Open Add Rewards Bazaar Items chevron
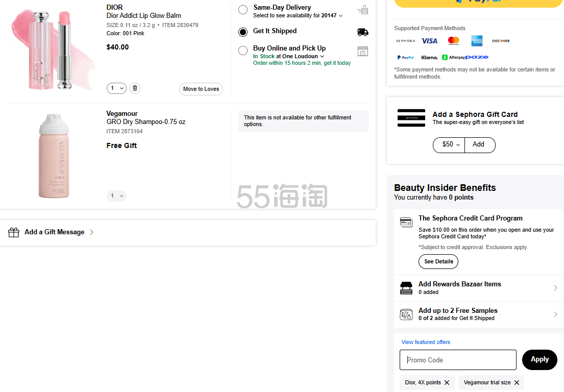This screenshot has height=392, width=564. pyautogui.click(x=556, y=288)
